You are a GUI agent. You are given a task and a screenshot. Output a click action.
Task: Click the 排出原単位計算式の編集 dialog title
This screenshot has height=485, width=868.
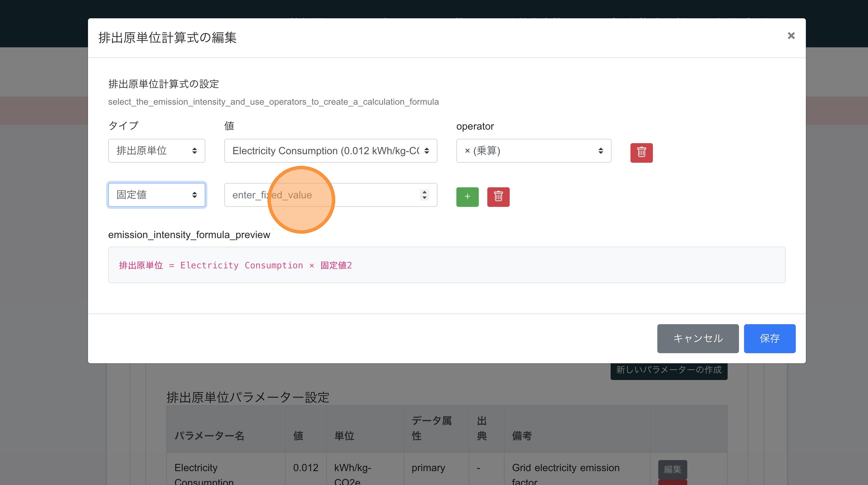[x=167, y=38]
